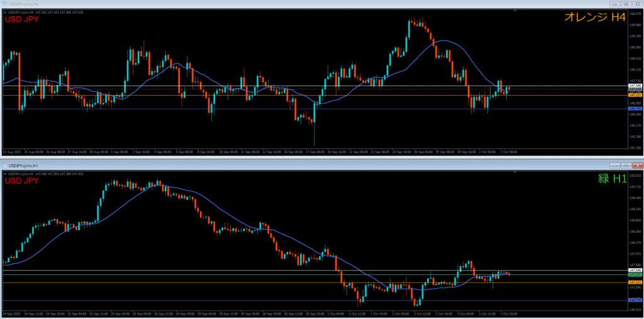Click the H4 window title USDJPY text

(x=23, y=4)
